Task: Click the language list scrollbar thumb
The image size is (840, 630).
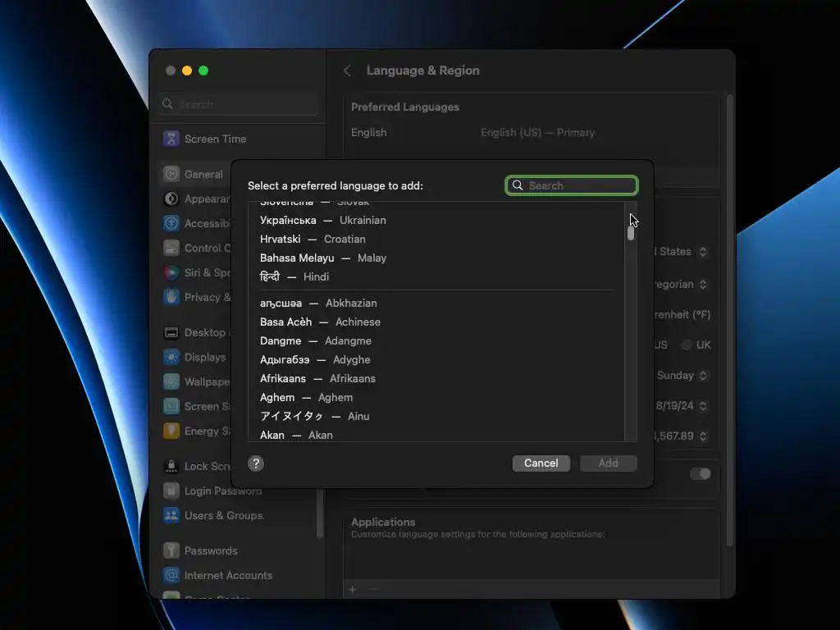Action: [631, 234]
